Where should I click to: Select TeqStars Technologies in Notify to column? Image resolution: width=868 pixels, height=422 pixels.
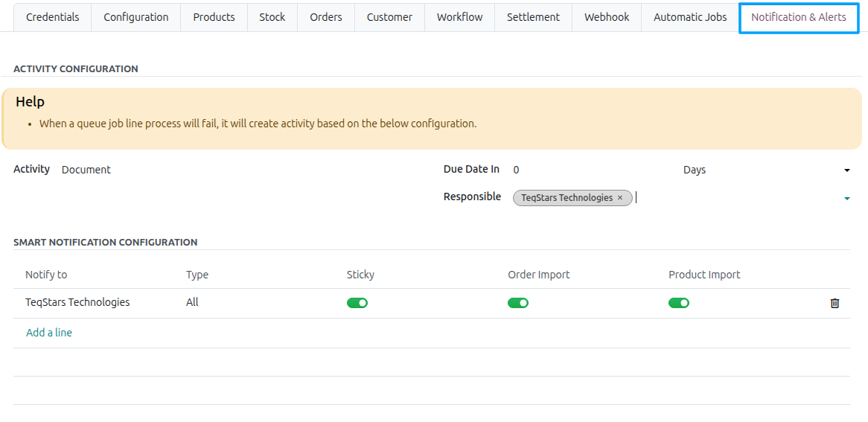(77, 302)
